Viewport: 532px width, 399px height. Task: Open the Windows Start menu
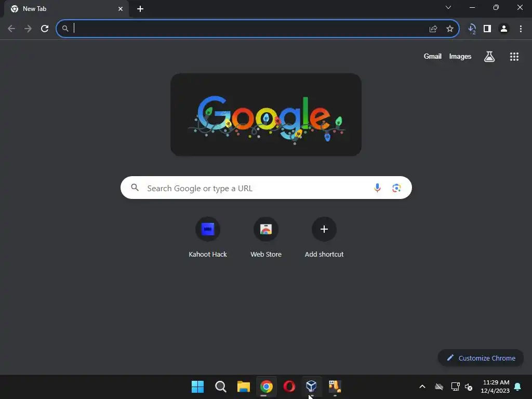(x=197, y=387)
